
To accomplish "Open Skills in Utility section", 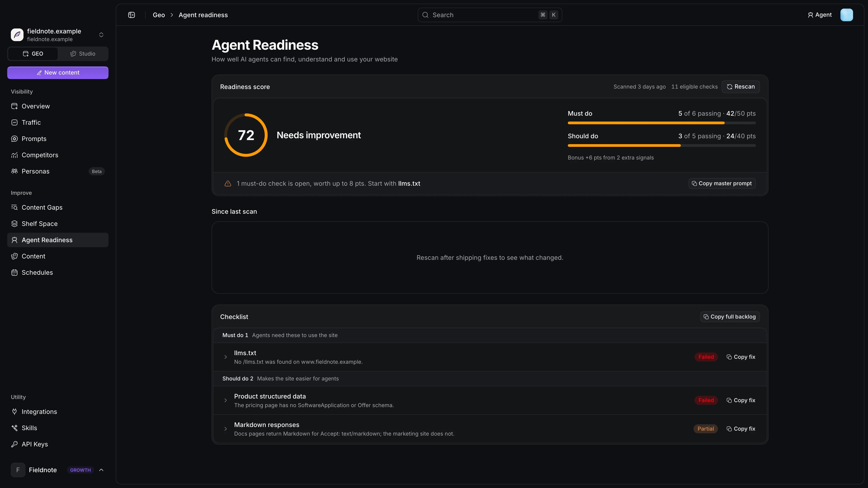I will pos(58,428).
